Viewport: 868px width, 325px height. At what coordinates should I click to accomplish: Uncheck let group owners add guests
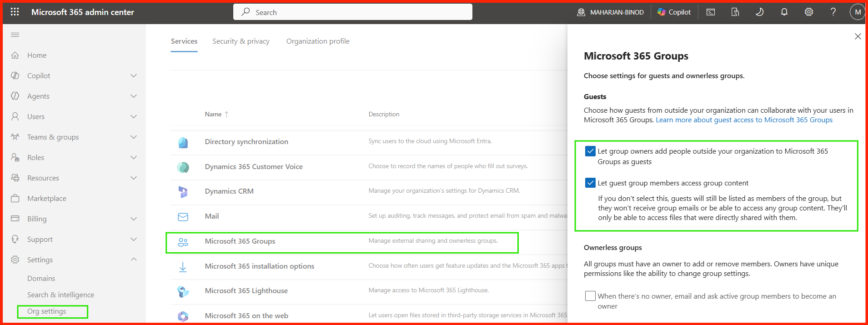click(x=590, y=151)
